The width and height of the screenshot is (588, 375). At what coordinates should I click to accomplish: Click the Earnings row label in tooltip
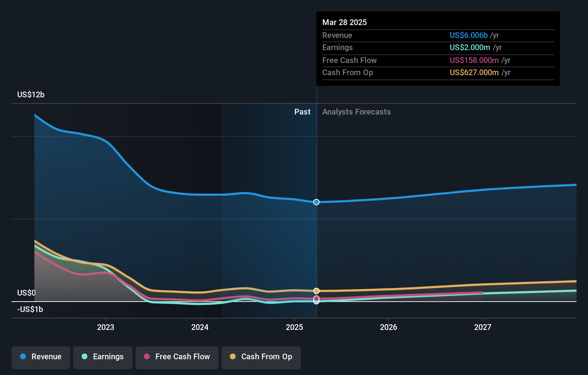click(x=337, y=47)
